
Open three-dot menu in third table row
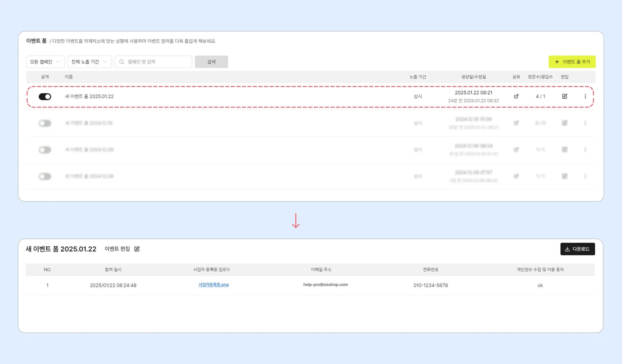click(585, 150)
